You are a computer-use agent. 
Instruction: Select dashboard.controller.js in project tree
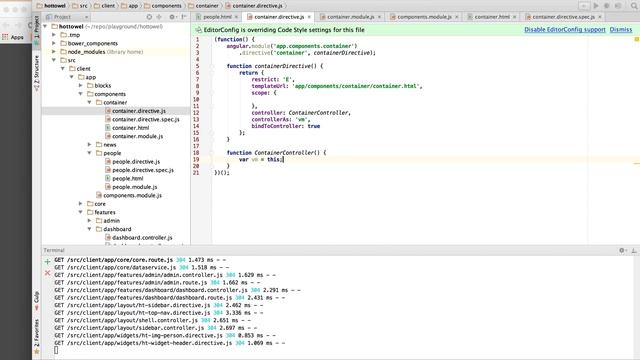(142, 238)
